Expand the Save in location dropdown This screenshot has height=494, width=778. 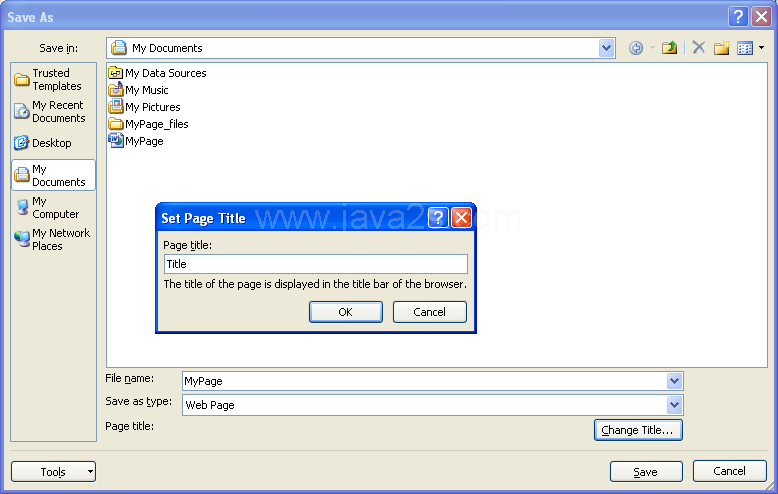point(606,48)
